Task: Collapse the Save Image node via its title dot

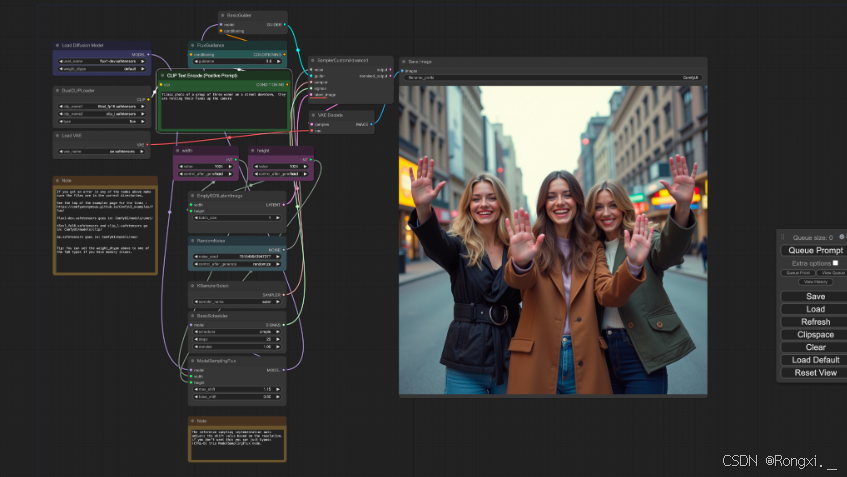Action: (x=404, y=62)
